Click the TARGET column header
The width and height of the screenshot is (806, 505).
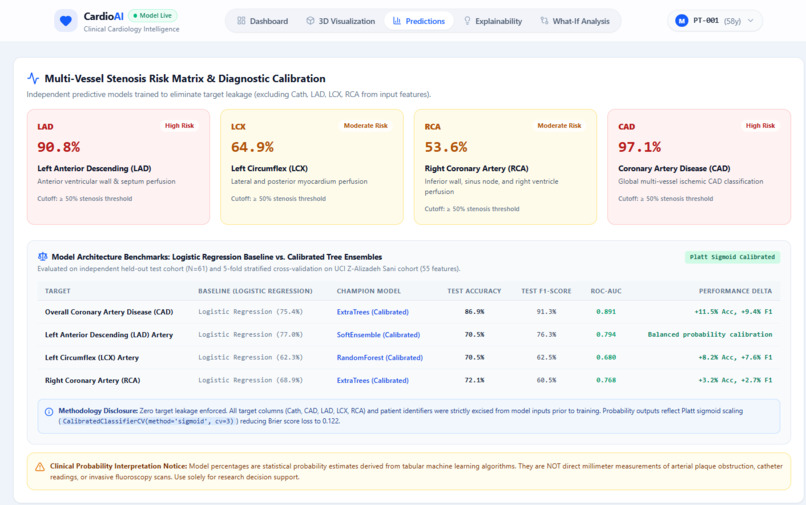tap(58, 291)
